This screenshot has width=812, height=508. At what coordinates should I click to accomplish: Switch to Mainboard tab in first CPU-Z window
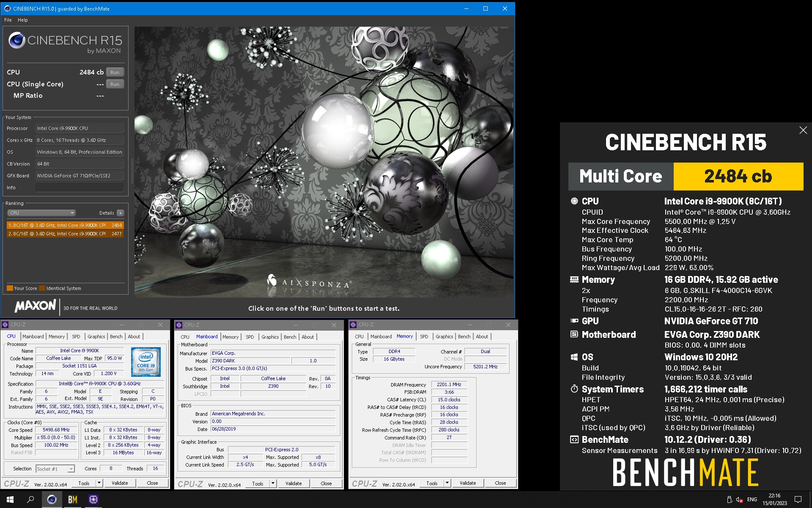pos(33,337)
